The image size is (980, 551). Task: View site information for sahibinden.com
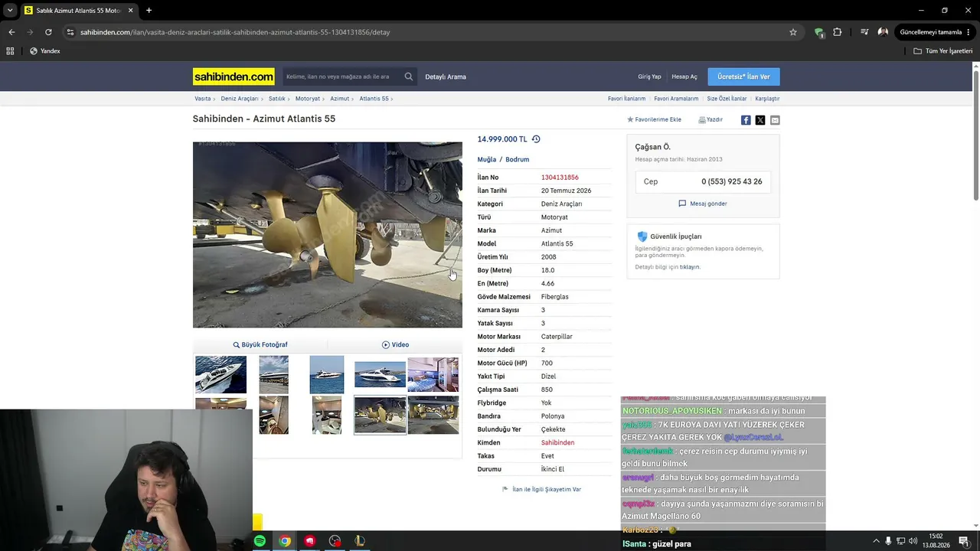70,32
